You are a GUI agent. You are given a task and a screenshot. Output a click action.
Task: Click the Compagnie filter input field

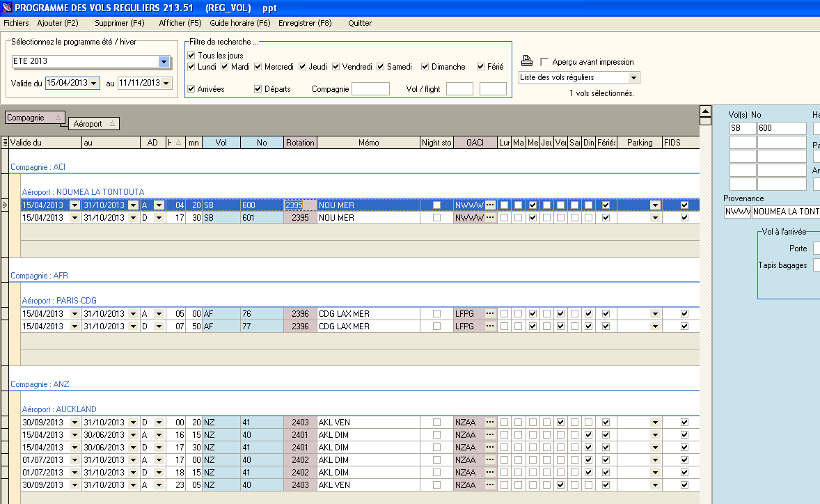click(370, 89)
